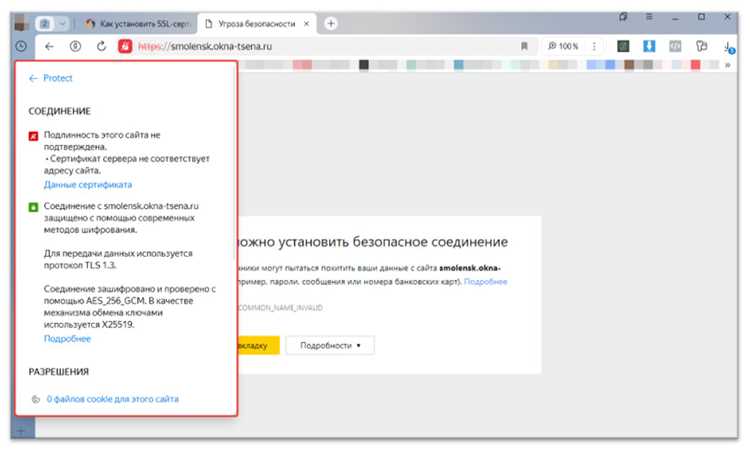Show hidden bookmarks with the » chevron
750x453 pixels.
728,65
